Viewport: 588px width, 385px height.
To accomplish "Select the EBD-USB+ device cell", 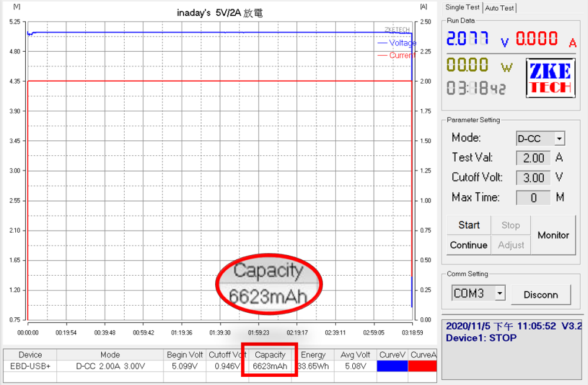I will [31, 366].
